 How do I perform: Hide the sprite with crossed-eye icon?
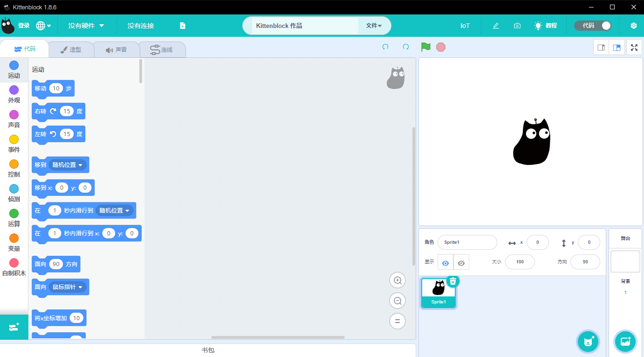click(461, 262)
